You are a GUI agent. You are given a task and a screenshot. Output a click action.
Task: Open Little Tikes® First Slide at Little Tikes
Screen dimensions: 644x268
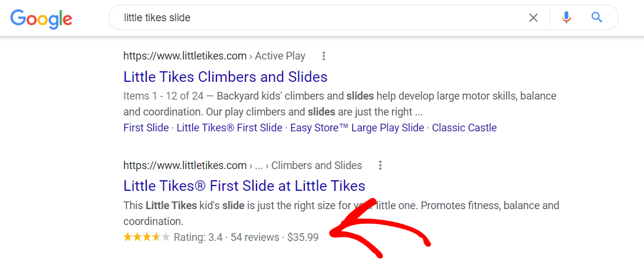pos(244,186)
